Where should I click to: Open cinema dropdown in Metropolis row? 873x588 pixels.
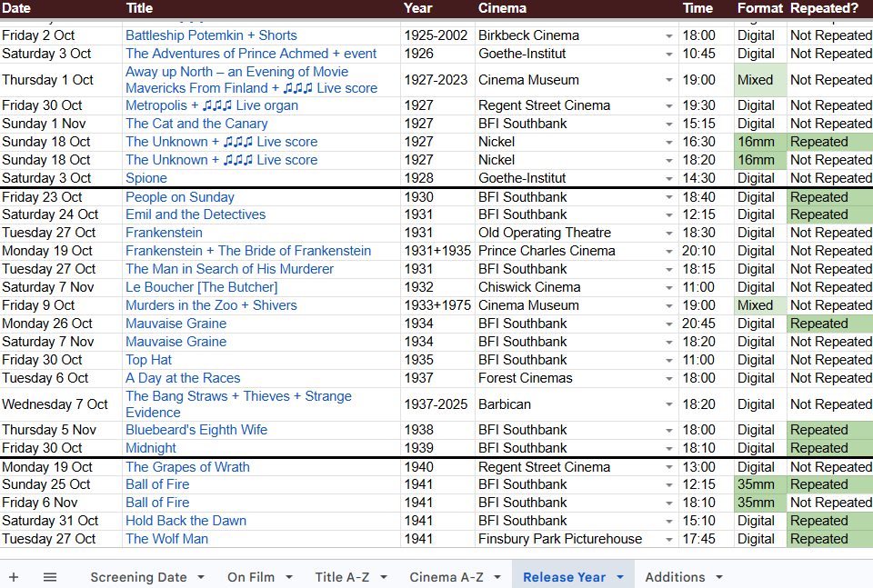click(x=668, y=106)
